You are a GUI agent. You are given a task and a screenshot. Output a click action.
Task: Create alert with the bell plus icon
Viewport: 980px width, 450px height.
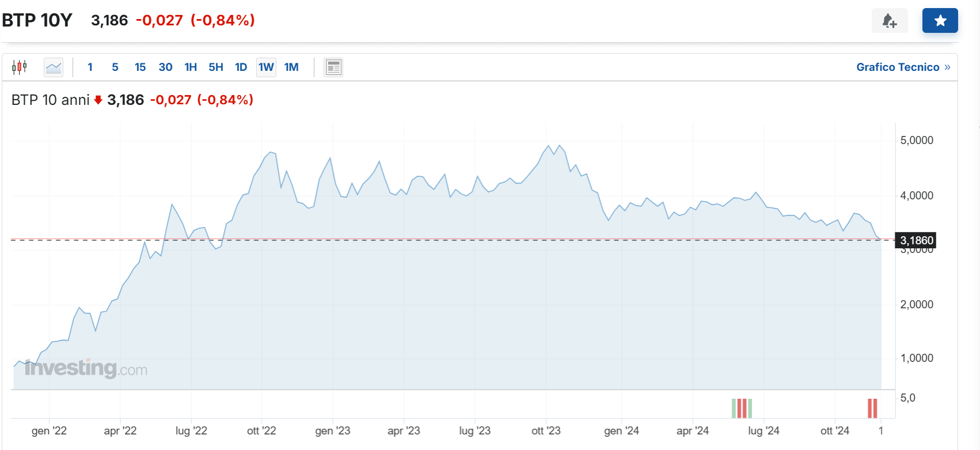point(890,21)
